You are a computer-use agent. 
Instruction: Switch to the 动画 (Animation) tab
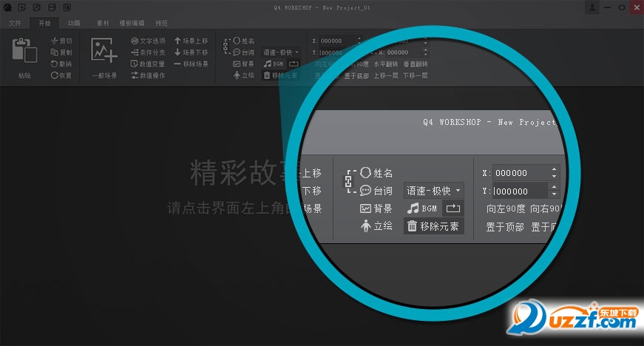pyautogui.click(x=74, y=23)
